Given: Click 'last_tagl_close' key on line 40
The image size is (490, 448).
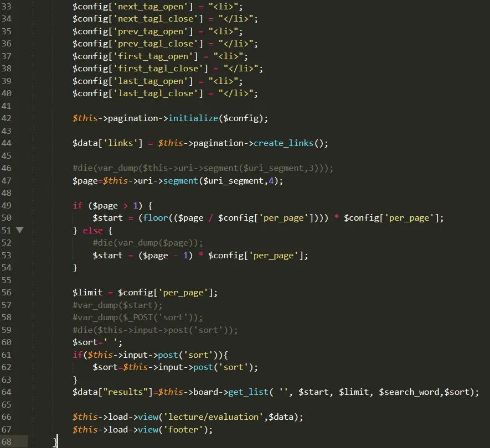Looking at the screenshot, I should [156, 93].
